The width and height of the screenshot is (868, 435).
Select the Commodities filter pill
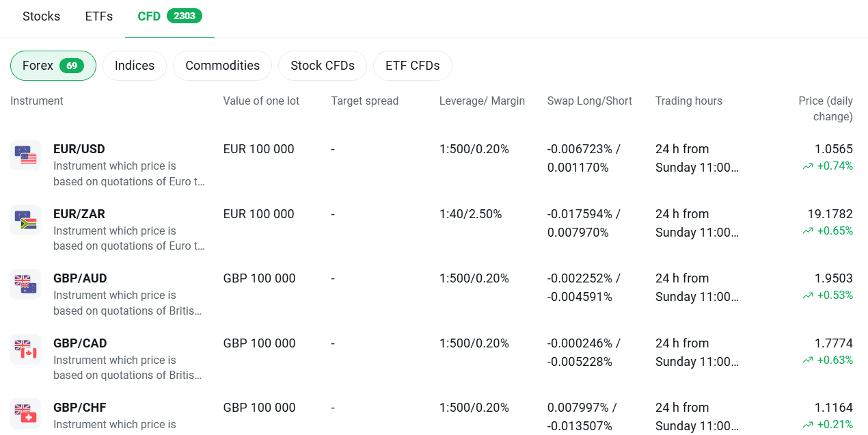[222, 65]
